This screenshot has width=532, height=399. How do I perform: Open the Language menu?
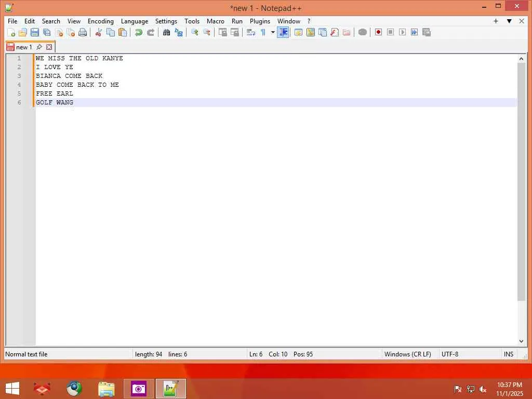click(x=135, y=21)
